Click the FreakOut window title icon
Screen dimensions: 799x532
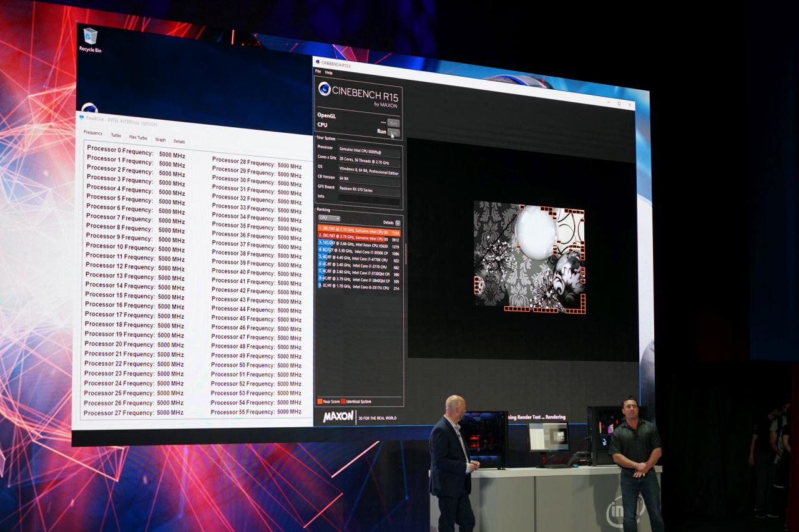[x=81, y=117]
